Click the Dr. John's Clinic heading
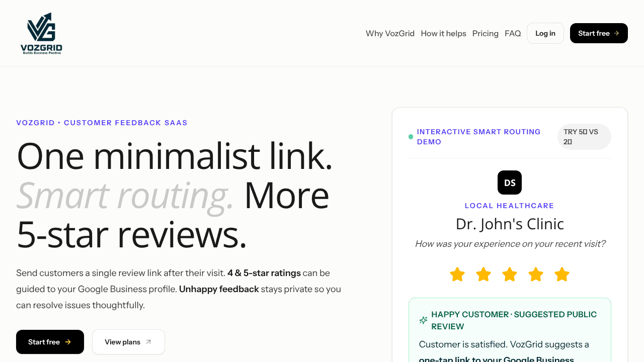Screen dimensions: 644x362 510,224
